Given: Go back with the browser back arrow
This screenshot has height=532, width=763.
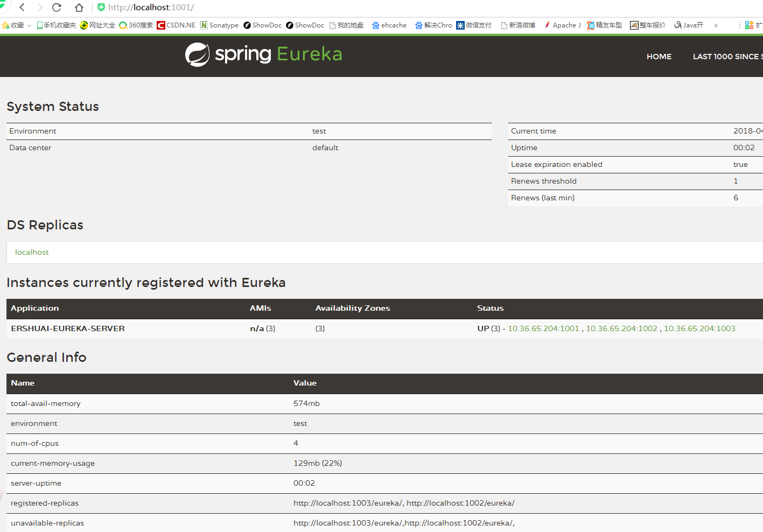Looking at the screenshot, I should (22, 8).
